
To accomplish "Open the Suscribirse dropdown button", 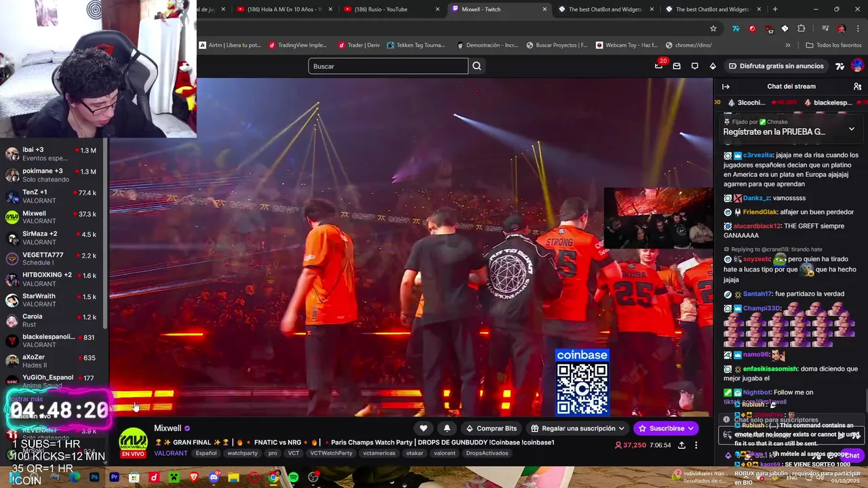I will (x=667, y=428).
